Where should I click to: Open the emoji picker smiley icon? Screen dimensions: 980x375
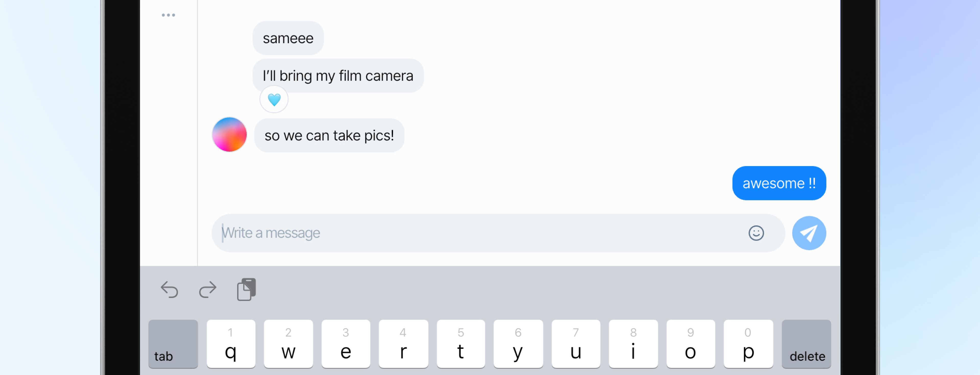point(756,233)
